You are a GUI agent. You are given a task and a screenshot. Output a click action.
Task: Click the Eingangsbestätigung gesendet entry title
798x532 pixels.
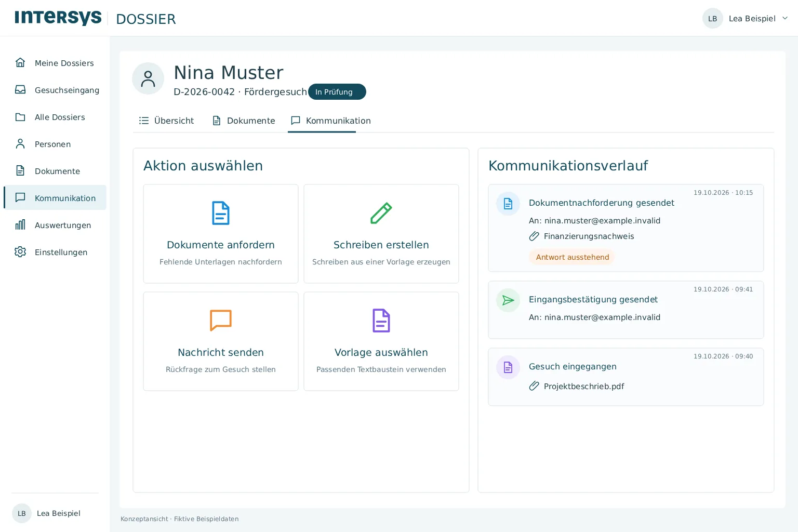[593, 299]
